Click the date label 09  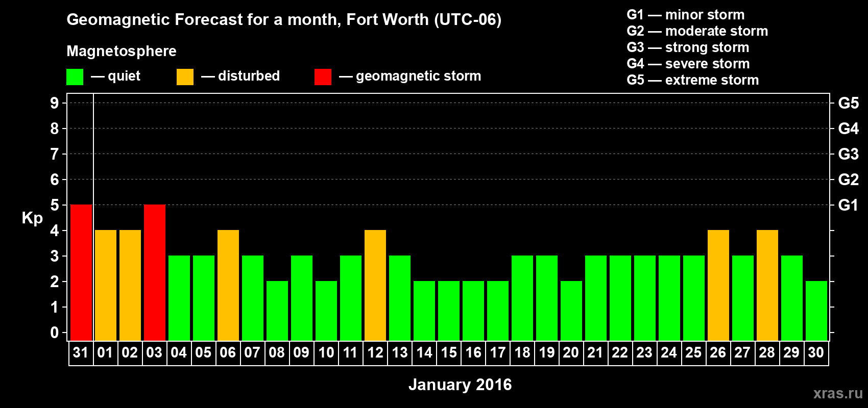[301, 353]
